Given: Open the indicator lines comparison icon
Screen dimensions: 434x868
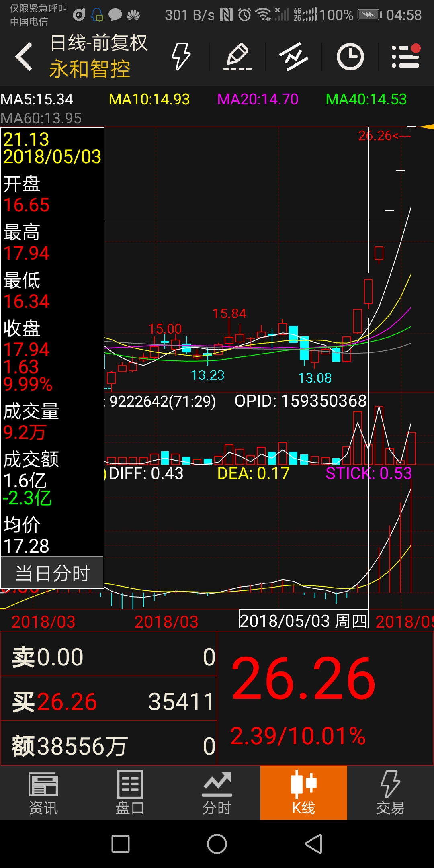Looking at the screenshot, I should [294, 57].
